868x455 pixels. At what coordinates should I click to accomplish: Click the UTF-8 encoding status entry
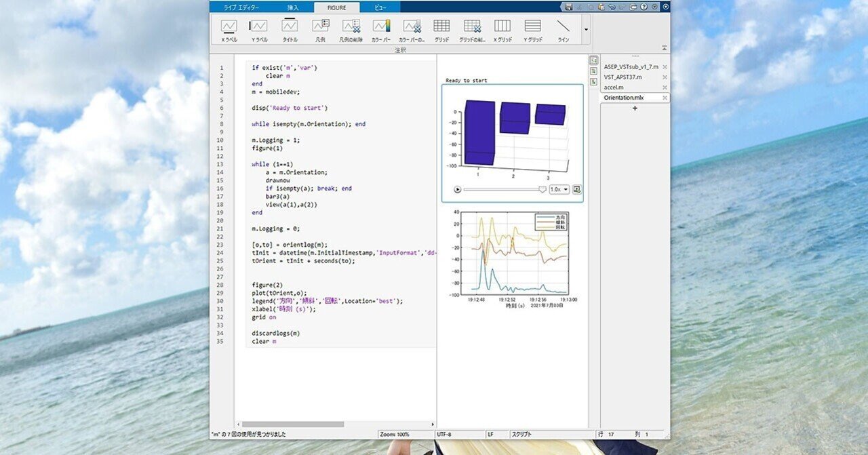tap(459, 434)
